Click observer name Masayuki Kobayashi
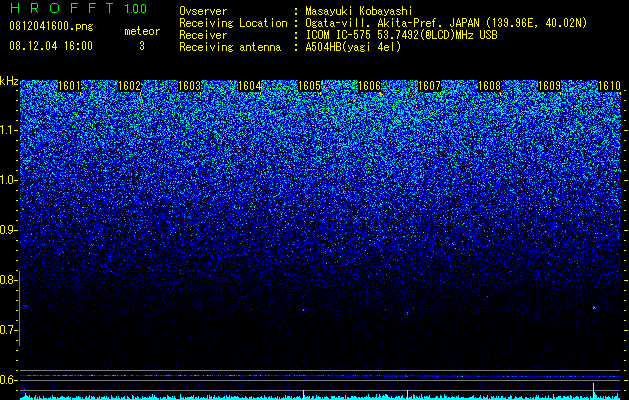This screenshot has height=400, width=629. point(358,11)
